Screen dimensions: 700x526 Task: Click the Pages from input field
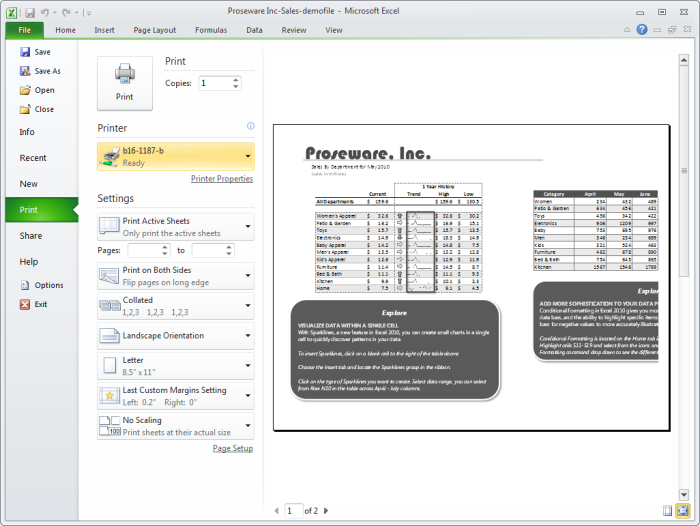(x=144, y=250)
